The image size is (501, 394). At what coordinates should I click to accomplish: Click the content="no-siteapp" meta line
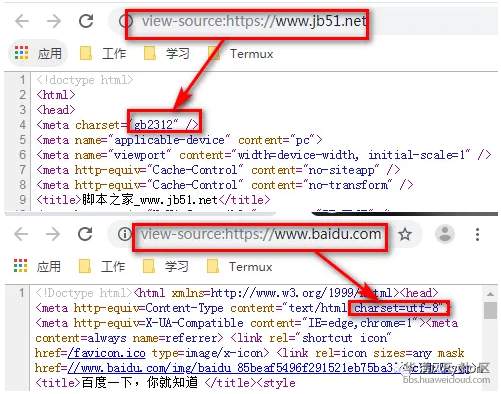pyautogui.click(x=218, y=170)
